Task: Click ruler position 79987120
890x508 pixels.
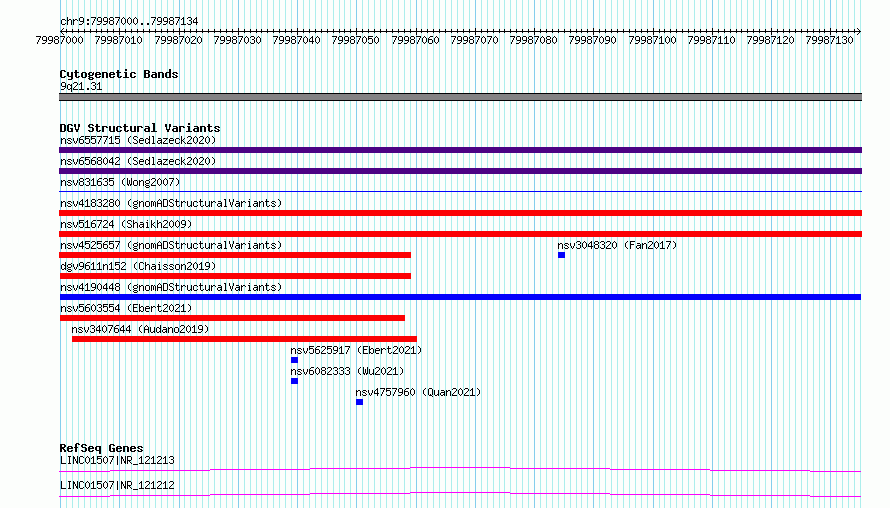Action: click(770, 40)
